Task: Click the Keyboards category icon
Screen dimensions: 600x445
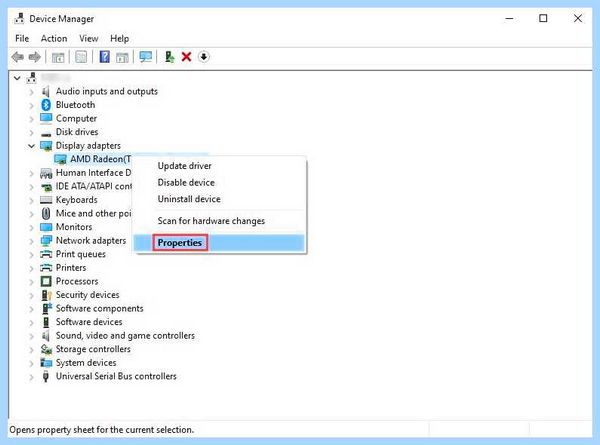Action: coord(46,200)
